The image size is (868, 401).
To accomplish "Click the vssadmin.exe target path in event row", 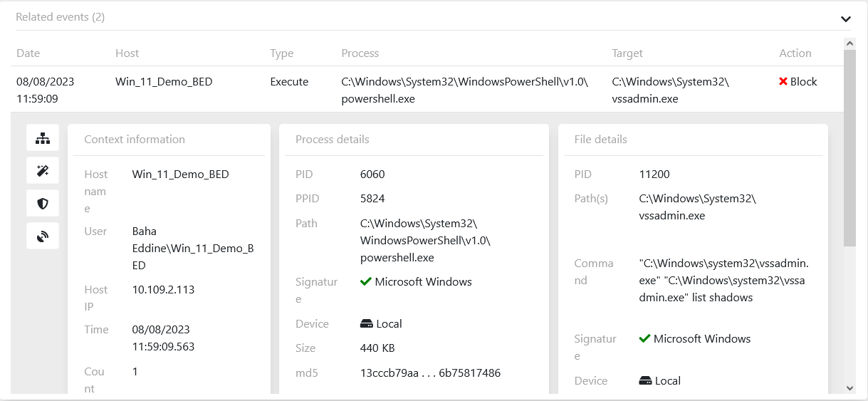I will coord(671,90).
